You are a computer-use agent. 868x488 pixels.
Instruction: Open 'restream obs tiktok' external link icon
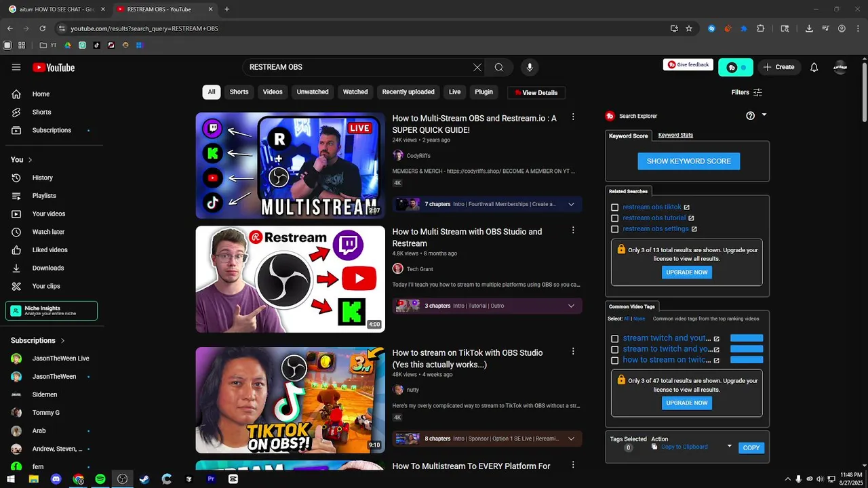click(686, 207)
